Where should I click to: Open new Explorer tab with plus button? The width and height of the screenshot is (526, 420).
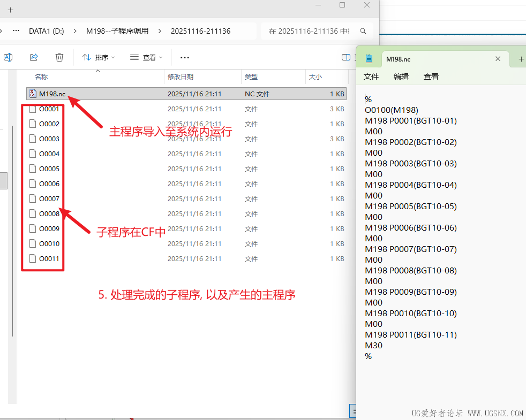(x=10, y=10)
